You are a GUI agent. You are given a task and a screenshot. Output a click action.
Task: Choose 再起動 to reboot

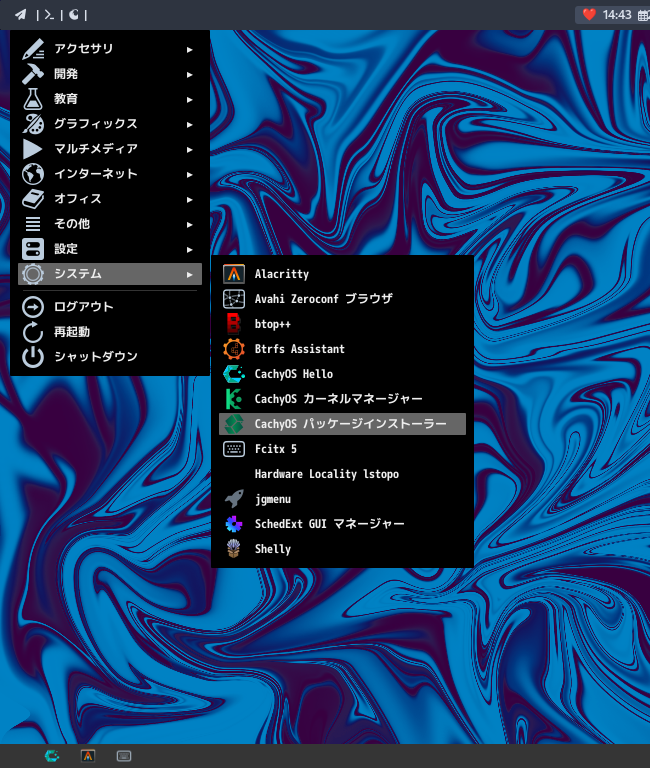coord(110,332)
